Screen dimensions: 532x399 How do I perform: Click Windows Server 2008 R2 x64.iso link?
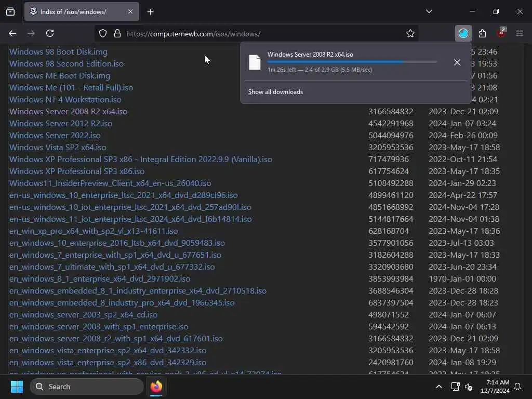point(68,112)
